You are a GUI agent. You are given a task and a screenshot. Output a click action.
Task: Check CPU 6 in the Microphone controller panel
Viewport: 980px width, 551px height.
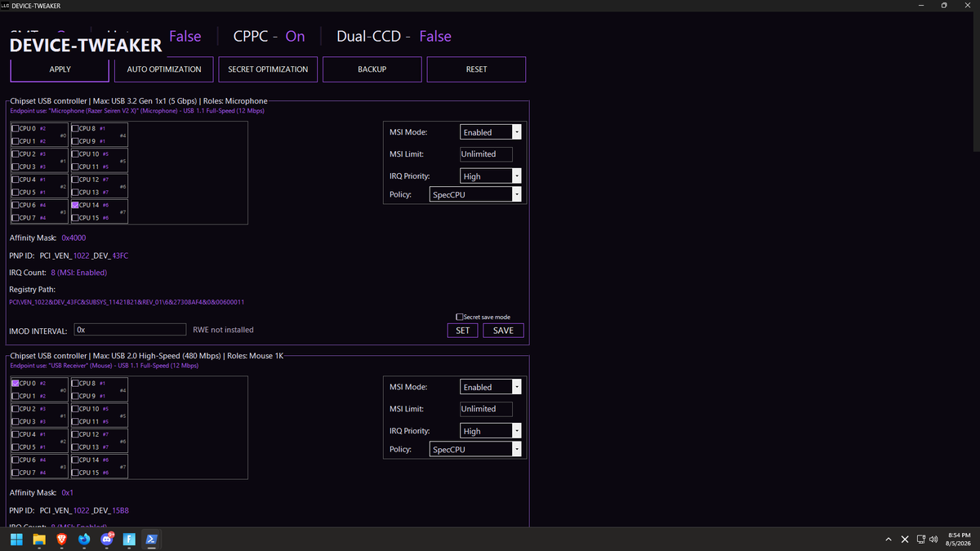pos(15,206)
